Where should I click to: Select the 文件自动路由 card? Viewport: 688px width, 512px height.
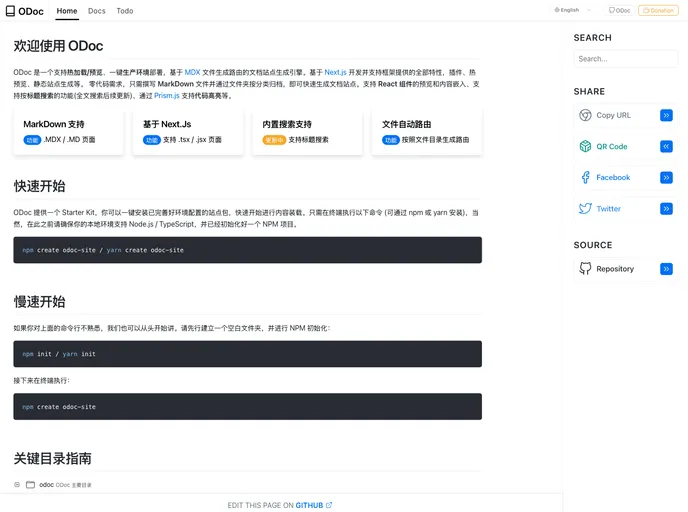[427, 132]
